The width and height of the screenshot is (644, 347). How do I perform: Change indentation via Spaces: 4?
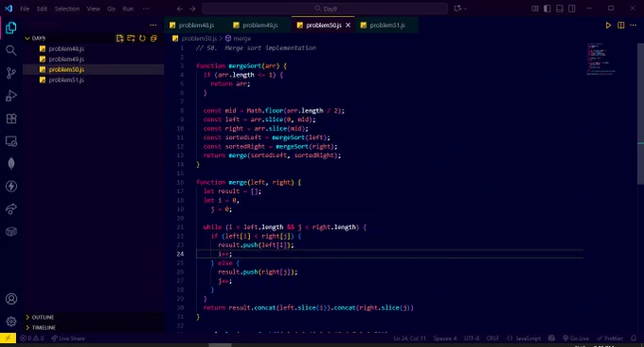445,338
